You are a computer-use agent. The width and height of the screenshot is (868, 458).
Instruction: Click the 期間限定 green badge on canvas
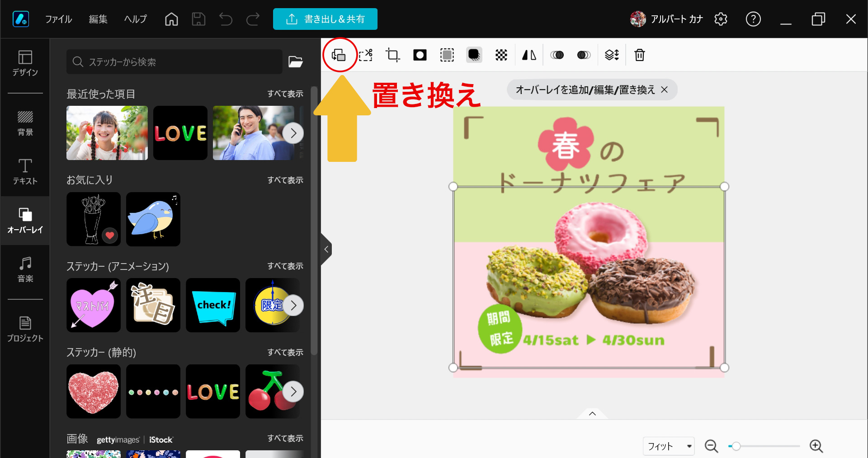click(500, 328)
